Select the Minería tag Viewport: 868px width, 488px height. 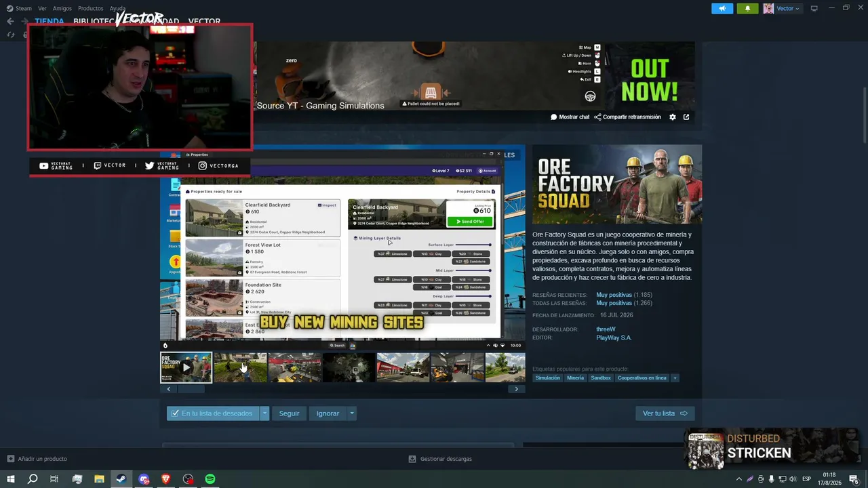575,378
